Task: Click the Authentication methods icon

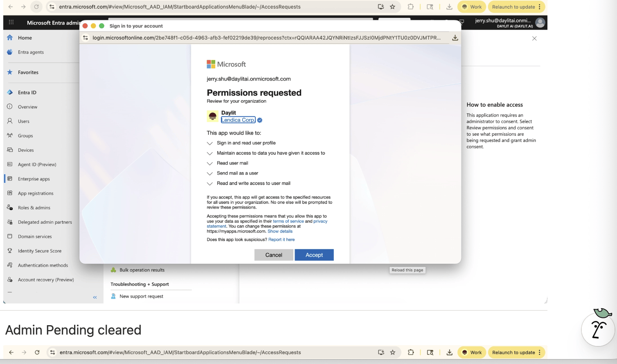Action: 10,265
